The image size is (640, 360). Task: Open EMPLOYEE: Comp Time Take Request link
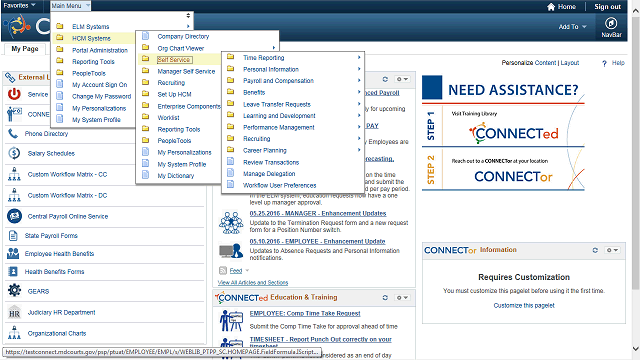tap(305, 313)
